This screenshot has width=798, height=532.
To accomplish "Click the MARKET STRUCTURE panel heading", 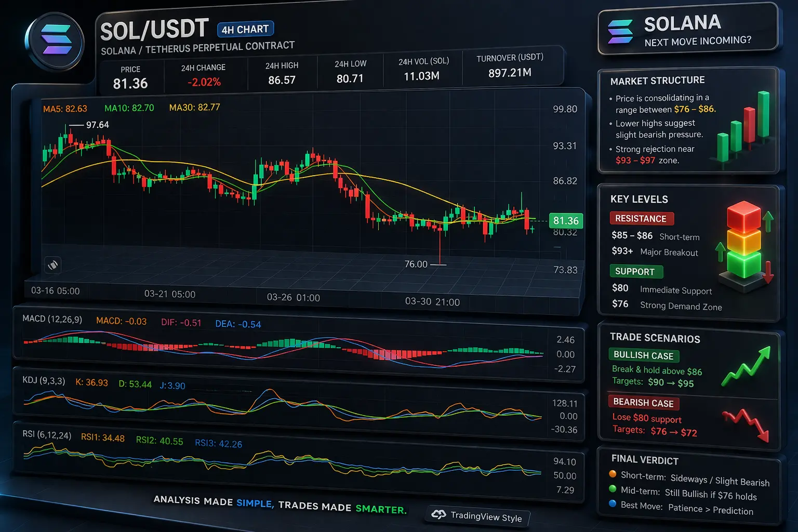I will pos(658,81).
